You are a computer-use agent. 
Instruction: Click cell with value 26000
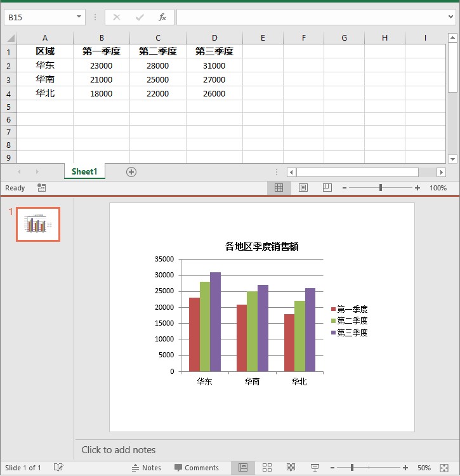(x=214, y=93)
